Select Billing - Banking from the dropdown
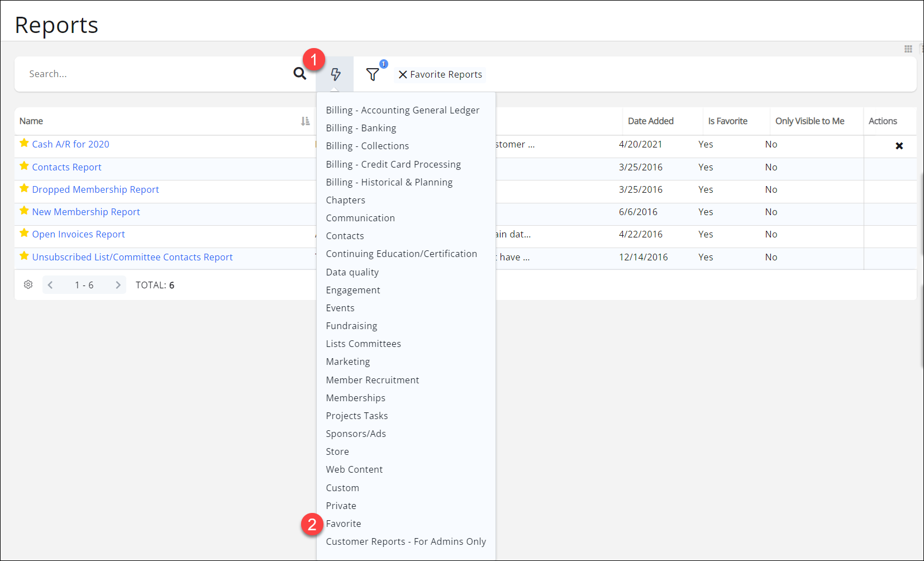This screenshot has height=561, width=924. point(361,128)
